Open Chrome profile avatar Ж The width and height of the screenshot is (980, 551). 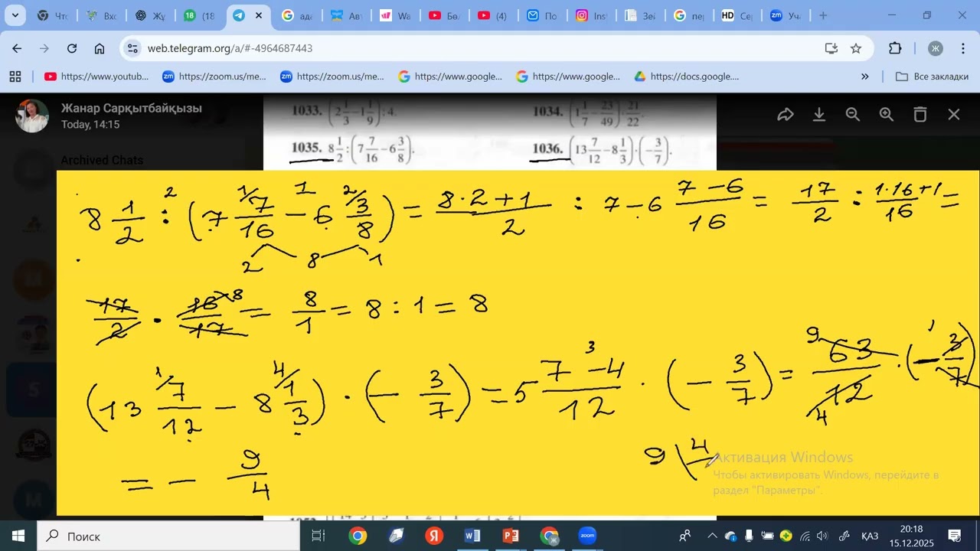click(936, 48)
